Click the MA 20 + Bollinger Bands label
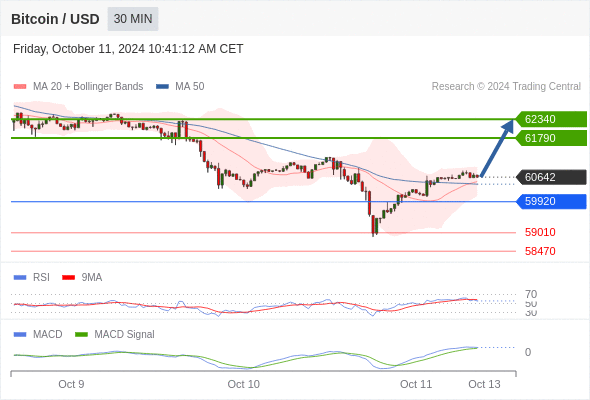 click(x=88, y=87)
